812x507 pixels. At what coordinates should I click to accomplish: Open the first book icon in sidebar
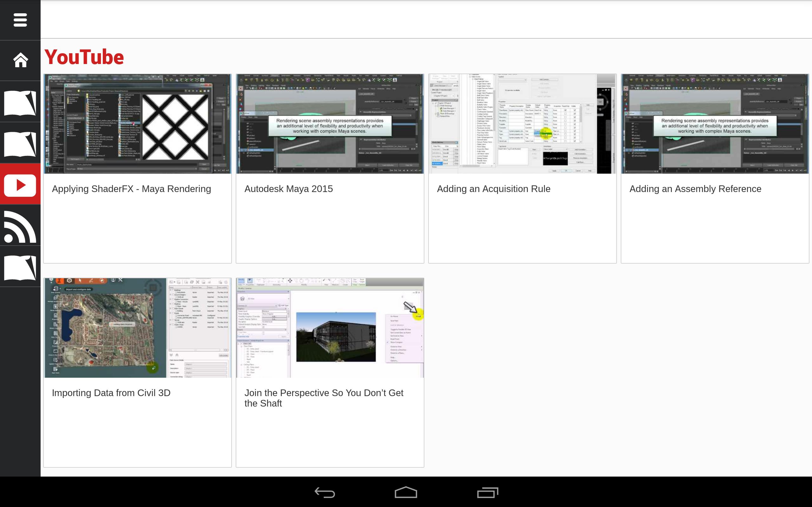coord(20,103)
